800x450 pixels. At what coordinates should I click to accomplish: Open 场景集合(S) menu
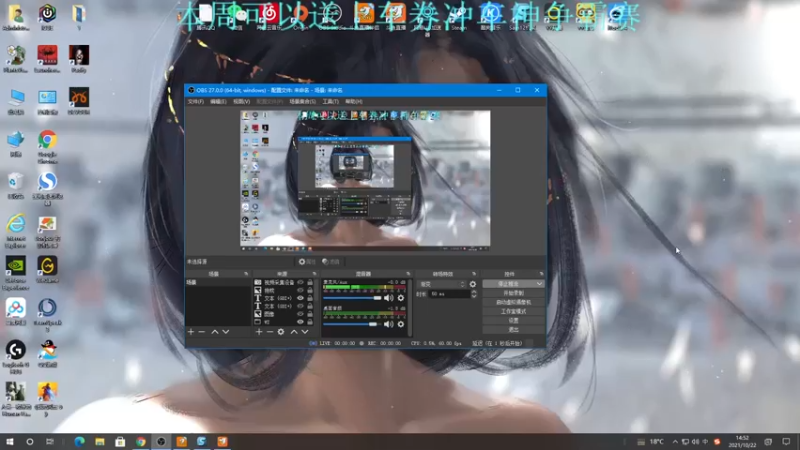(x=303, y=102)
